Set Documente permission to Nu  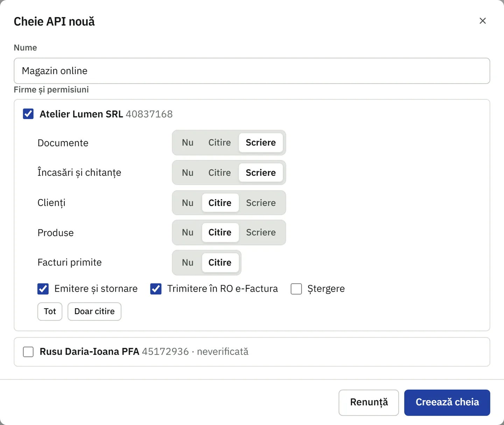[x=188, y=143]
